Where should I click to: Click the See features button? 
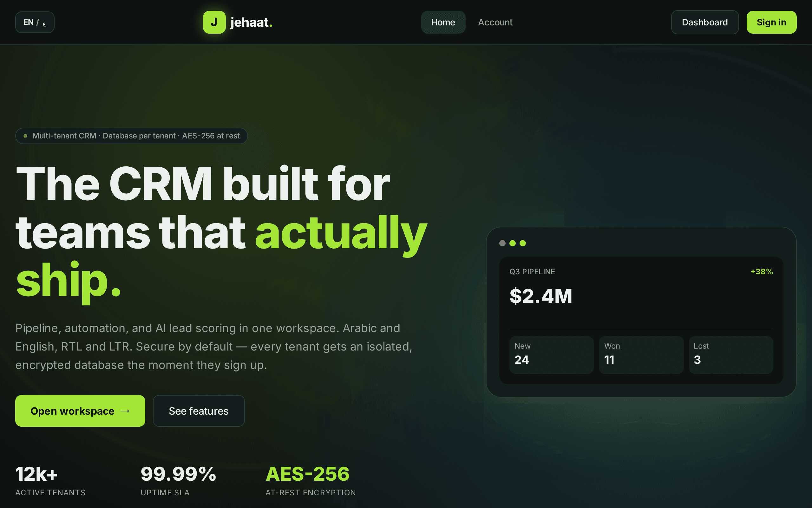(x=199, y=411)
